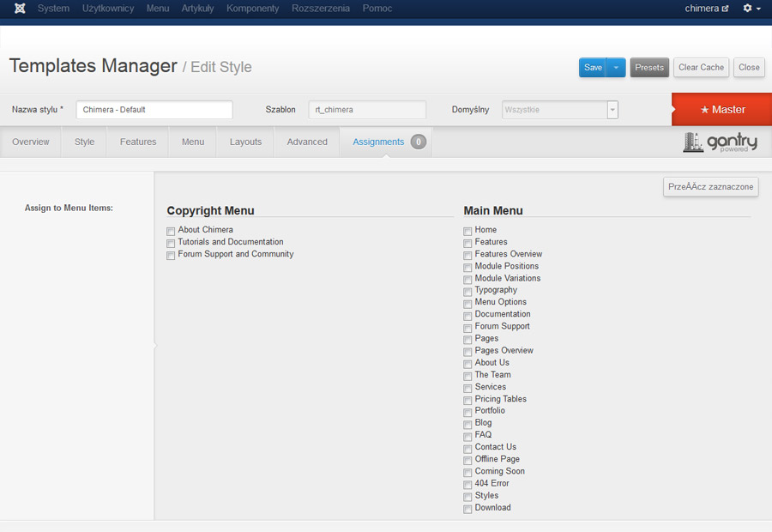
Task: Tick The Team checkbox
Action: coord(467,376)
